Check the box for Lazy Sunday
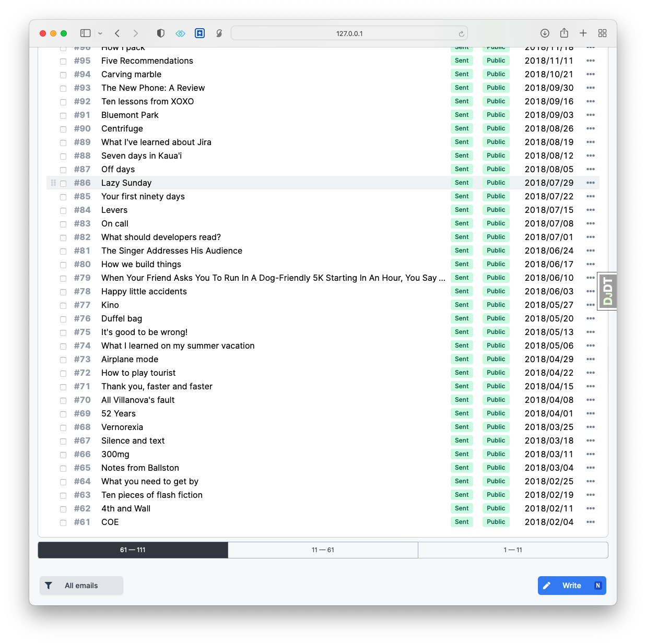Viewport: 646px width, 644px height. point(63,183)
